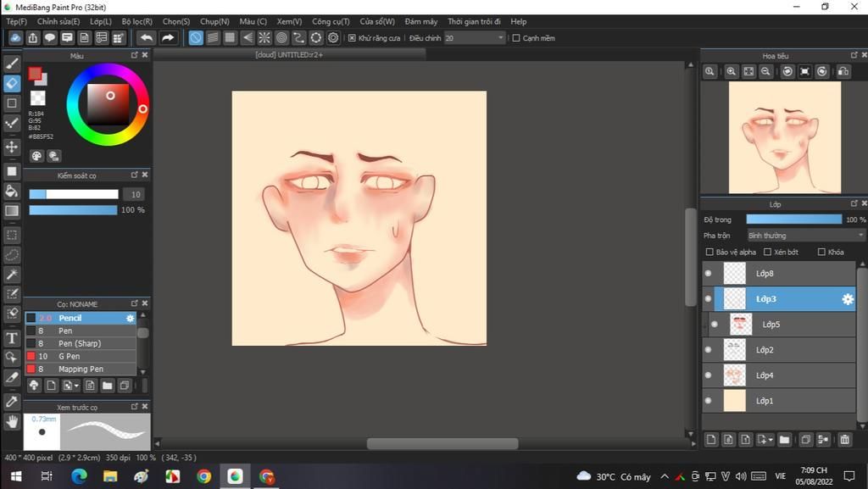
Task: Adjust layer Độ trong opacity slider
Action: (x=793, y=219)
